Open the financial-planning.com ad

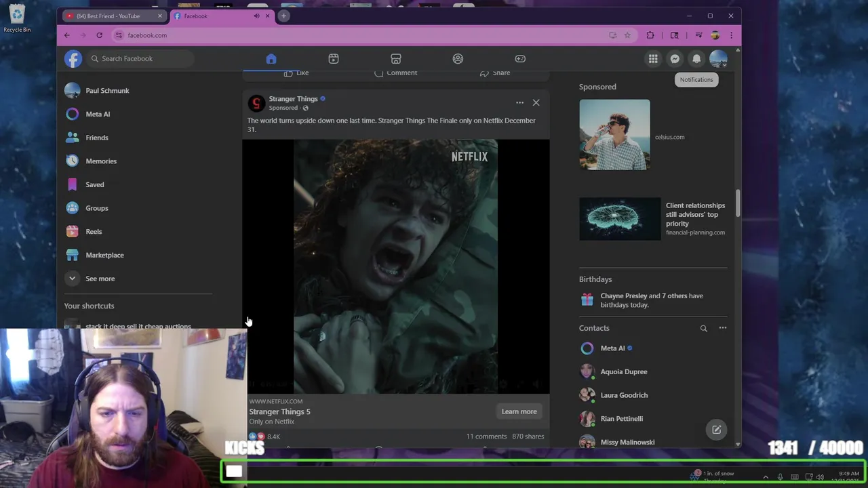pyautogui.click(x=651, y=219)
